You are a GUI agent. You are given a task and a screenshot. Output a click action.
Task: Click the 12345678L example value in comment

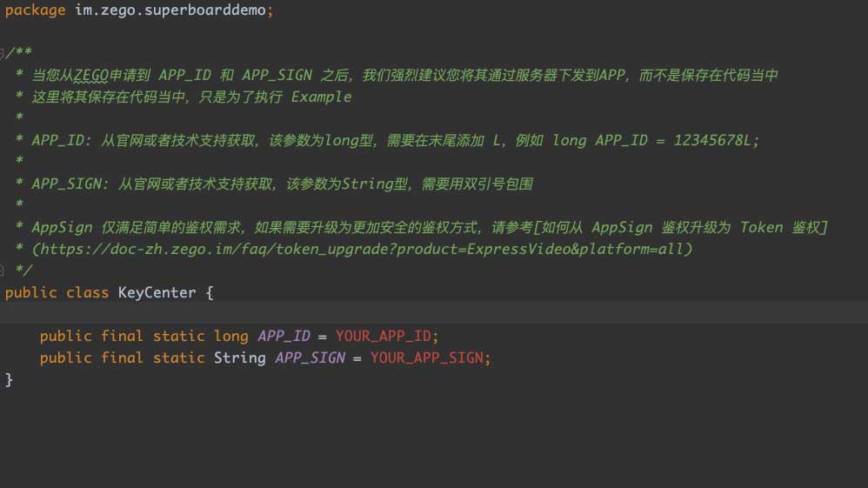[715, 140]
